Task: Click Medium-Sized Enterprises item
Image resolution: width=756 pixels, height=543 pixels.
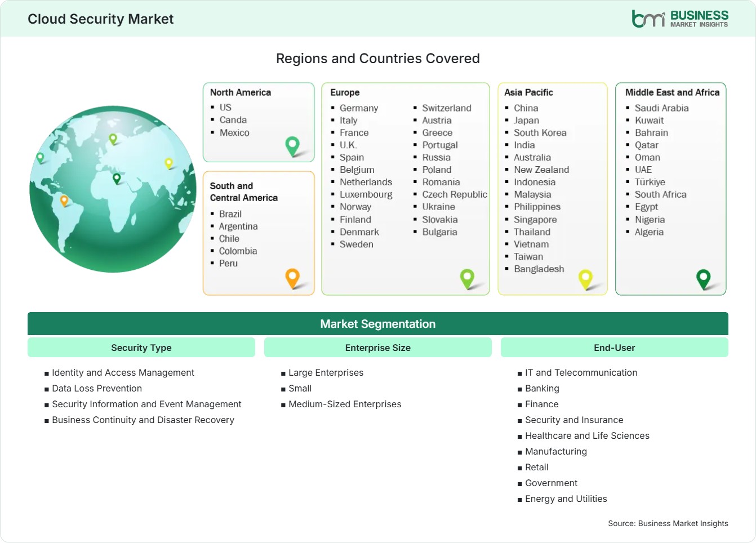Action: [345, 404]
